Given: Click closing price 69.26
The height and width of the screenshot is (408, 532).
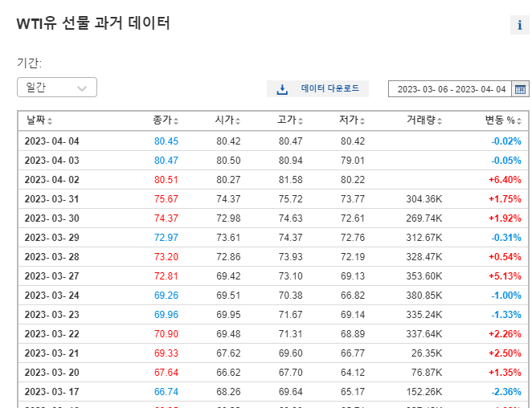Looking at the screenshot, I should (x=166, y=296).
